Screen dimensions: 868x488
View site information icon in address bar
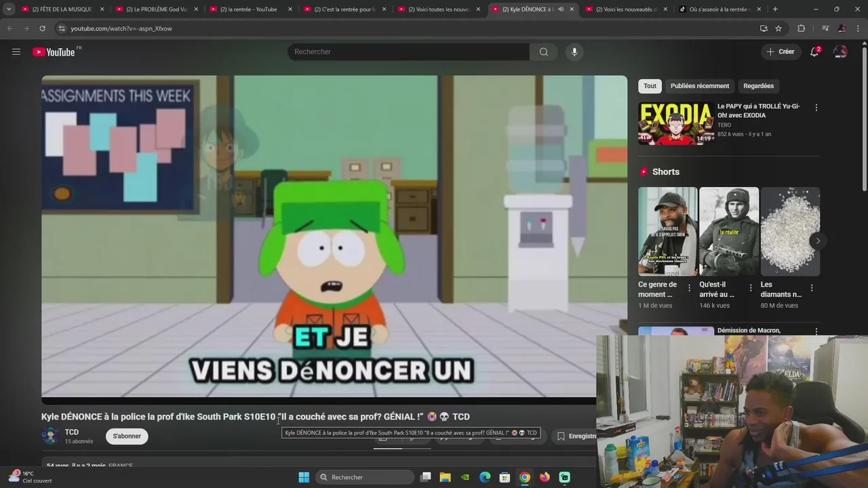click(62, 28)
